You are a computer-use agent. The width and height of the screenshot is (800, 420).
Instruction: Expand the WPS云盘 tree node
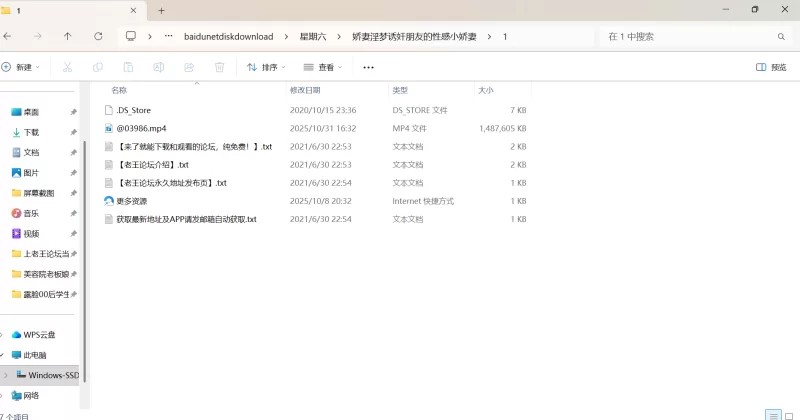(2, 335)
